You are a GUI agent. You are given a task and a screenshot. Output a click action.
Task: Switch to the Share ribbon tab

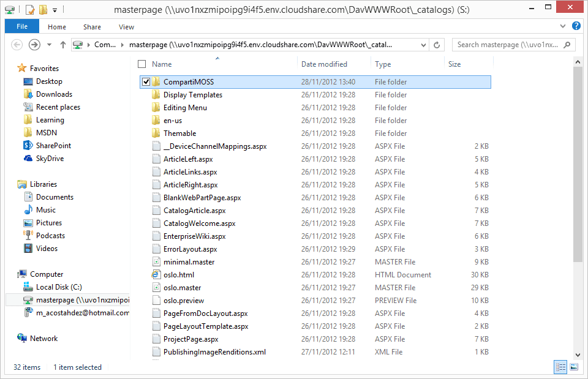click(92, 27)
